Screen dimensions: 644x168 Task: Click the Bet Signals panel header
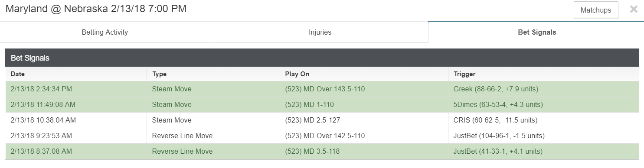pos(322,58)
